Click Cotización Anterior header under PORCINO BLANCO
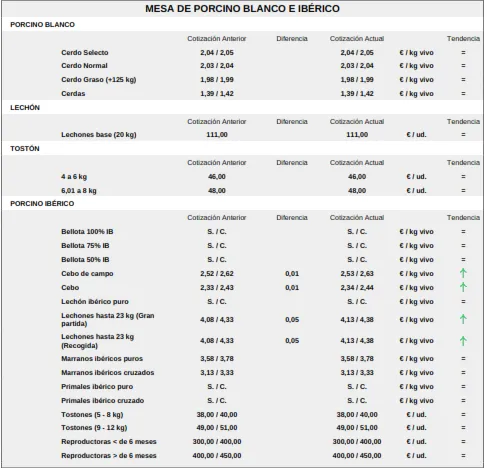Viewport: 487px width, 468px height. pos(217,39)
